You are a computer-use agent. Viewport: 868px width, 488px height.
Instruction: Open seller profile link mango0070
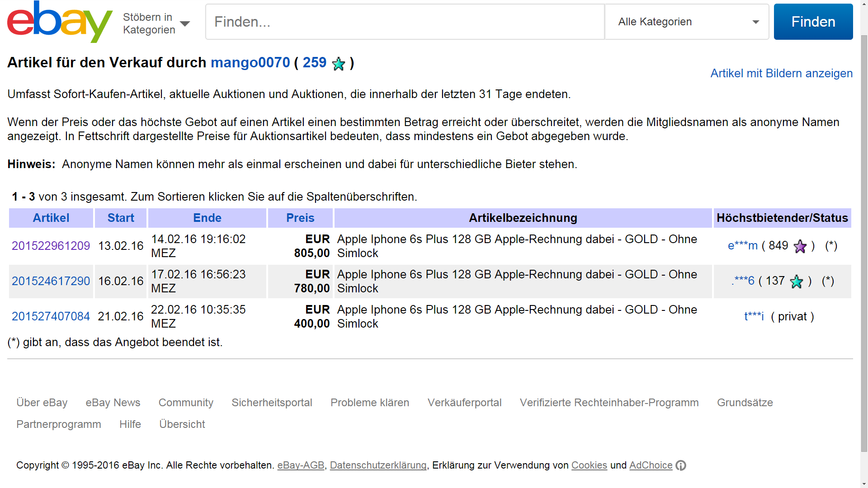click(250, 62)
